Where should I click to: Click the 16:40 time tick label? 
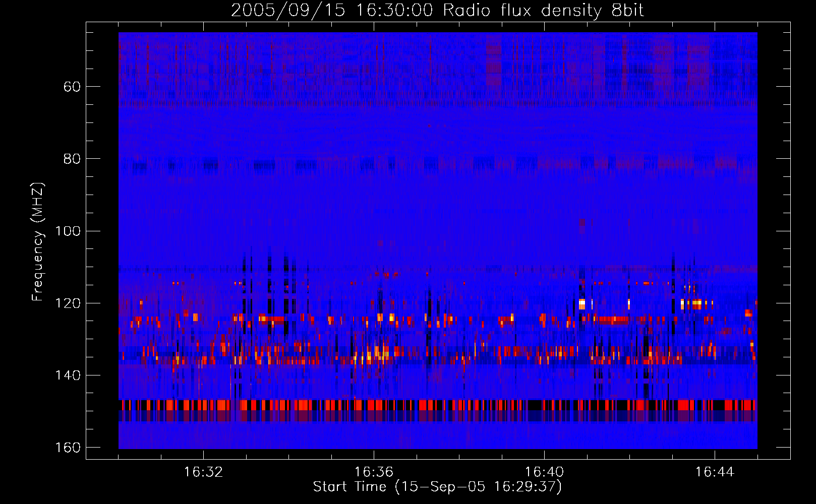click(x=544, y=472)
